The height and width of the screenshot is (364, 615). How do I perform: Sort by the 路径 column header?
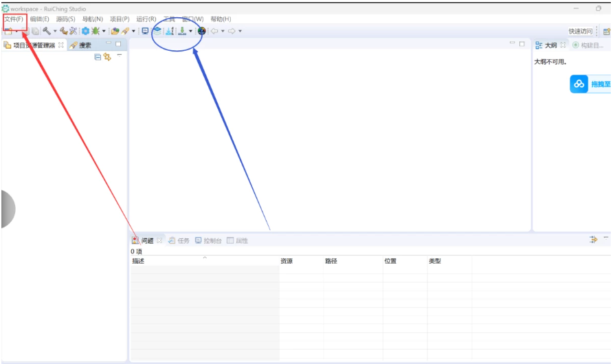point(353,261)
